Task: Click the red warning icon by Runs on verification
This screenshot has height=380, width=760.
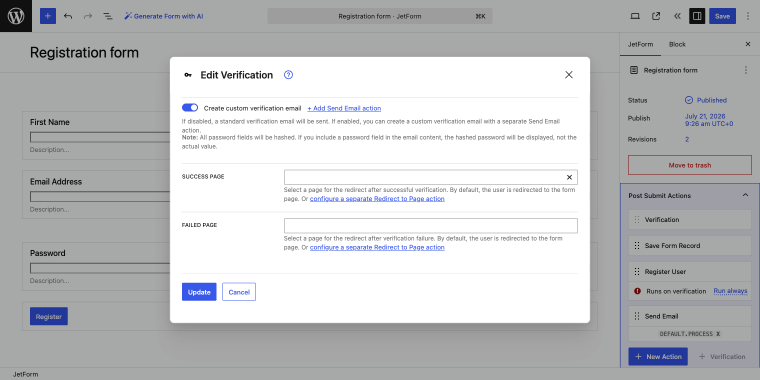Action: point(637,291)
